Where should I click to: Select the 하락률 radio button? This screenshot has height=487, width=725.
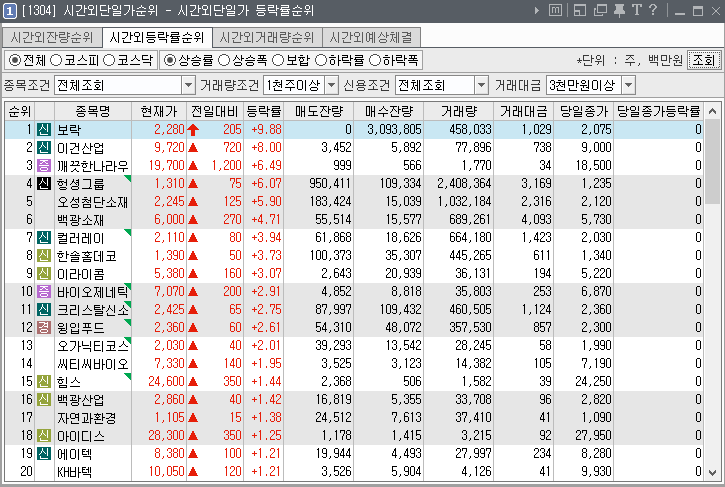click(321, 60)
